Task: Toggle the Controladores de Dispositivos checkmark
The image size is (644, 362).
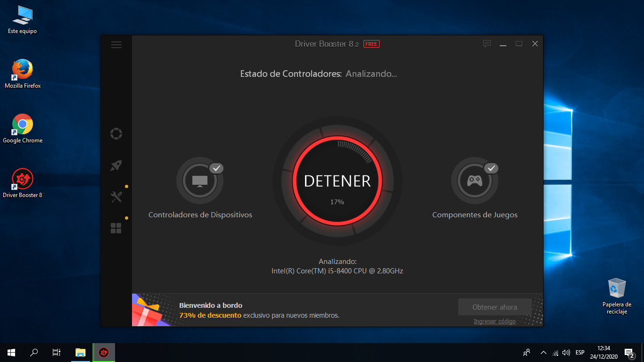Action: tap(216, 168)
